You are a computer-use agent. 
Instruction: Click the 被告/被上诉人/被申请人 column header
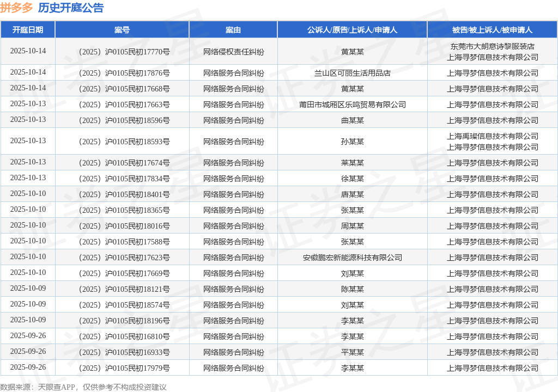click(492, 30)
